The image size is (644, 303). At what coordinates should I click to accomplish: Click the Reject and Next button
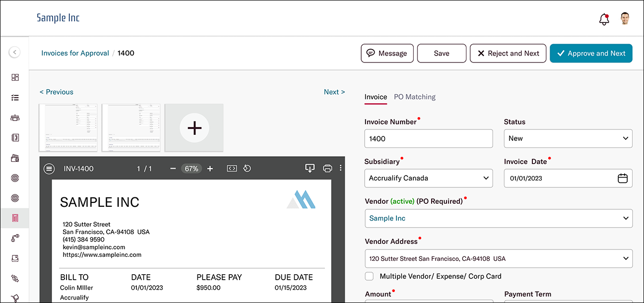click(508, 54)
